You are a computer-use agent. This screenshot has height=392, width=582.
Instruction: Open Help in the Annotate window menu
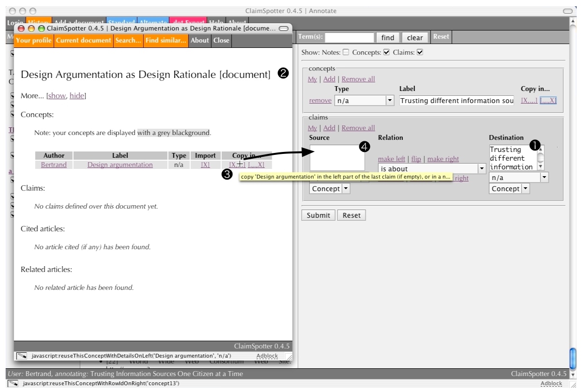[x=216, y=22]
